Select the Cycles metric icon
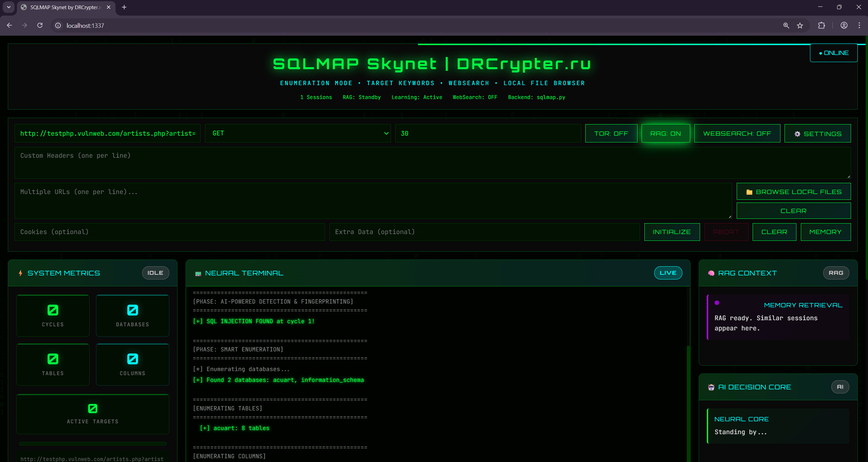868x462 pixels. coord(52,310)
